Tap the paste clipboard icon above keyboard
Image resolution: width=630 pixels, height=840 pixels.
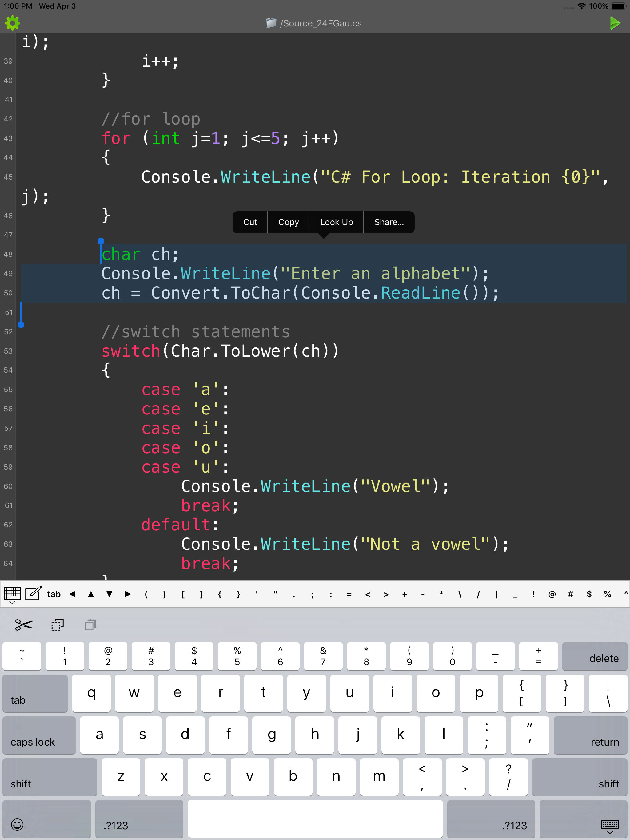(x=91, y=625)
